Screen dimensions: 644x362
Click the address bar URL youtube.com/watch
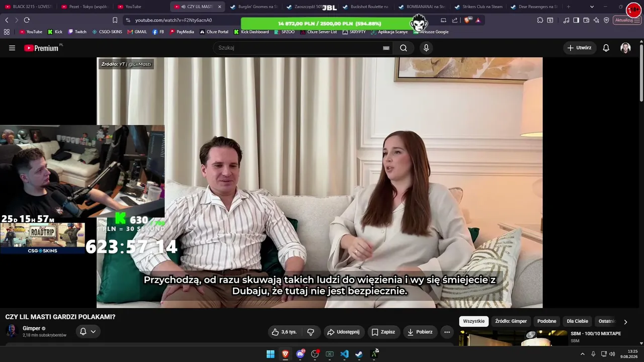click(x=174, y=20)
